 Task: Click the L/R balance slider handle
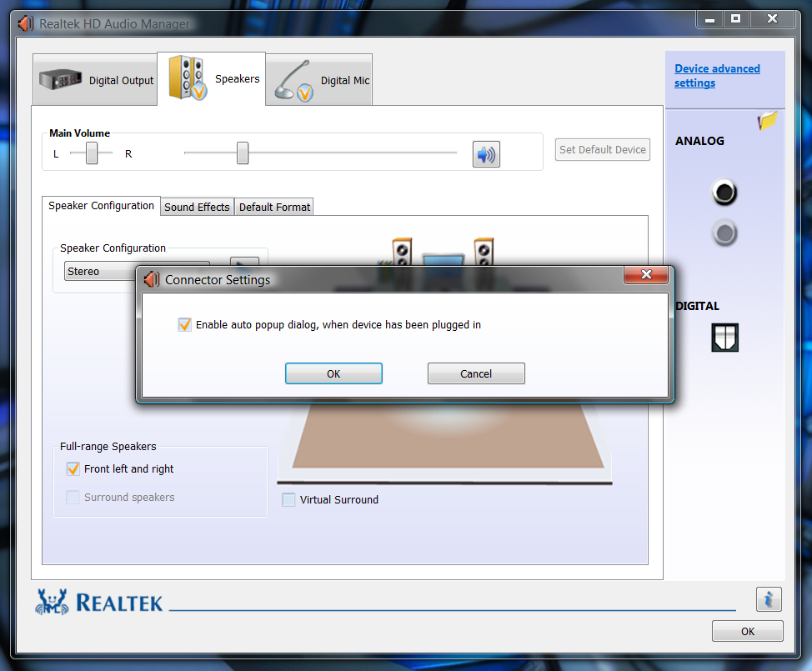92,153
